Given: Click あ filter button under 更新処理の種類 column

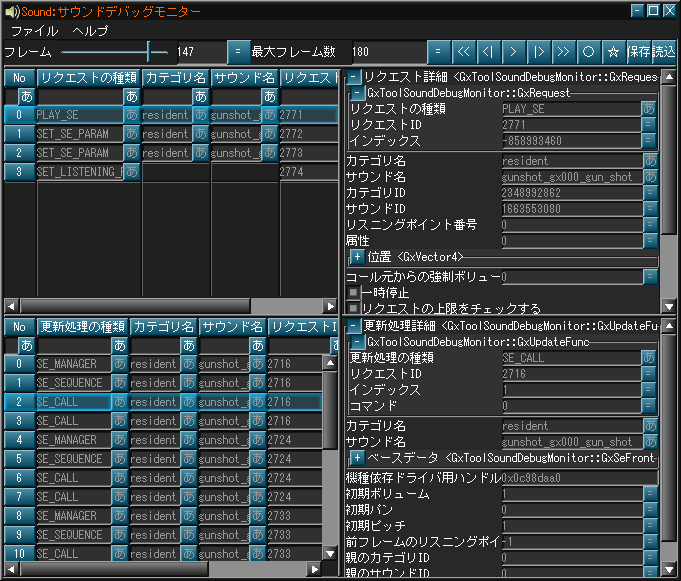Looking at the screenshot, I should click(119, 346).
